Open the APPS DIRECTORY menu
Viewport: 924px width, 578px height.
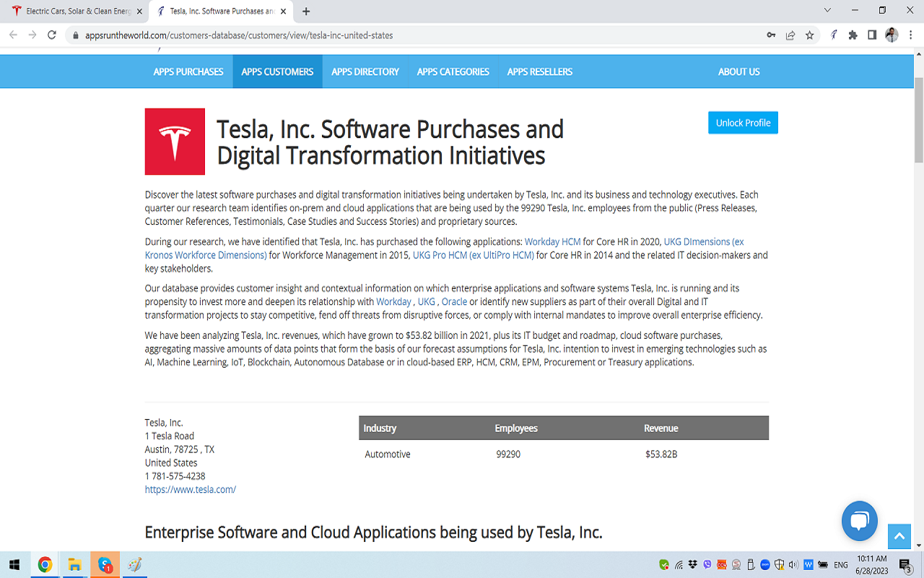coord(365,72)
